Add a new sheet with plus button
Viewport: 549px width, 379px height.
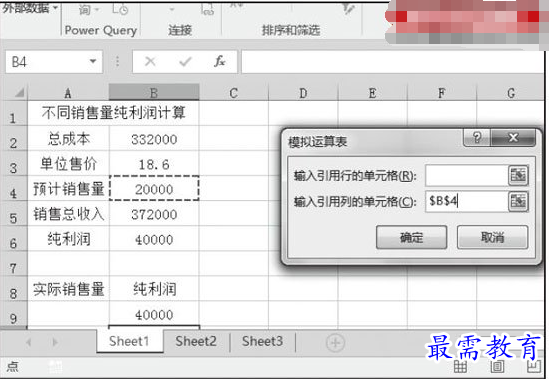coord(335,343)
